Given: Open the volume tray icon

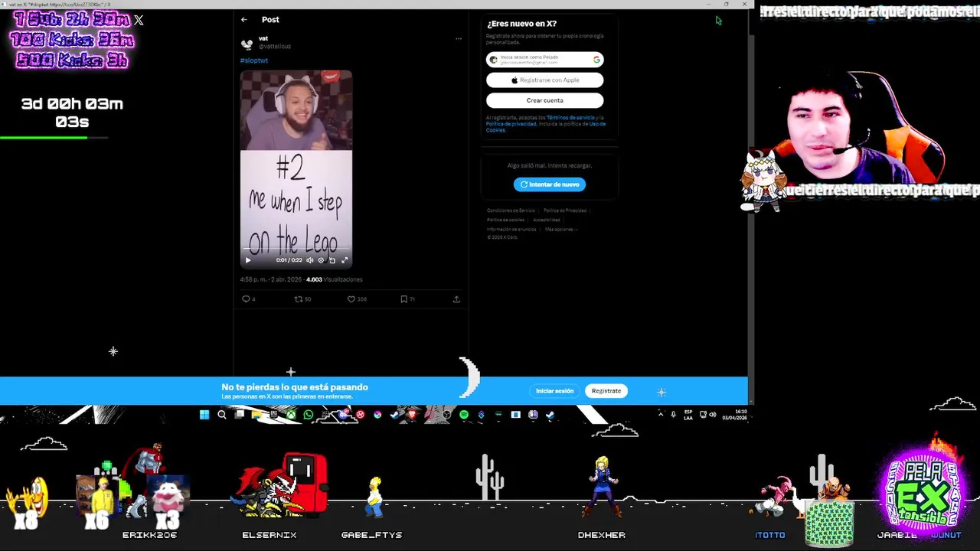Looking at the screenshot, I should click(713, 414).
